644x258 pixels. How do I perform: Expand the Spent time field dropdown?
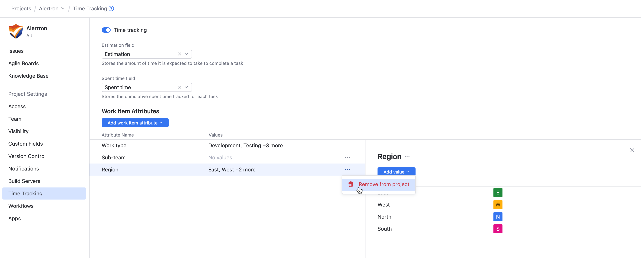pyautogui.click(x=186, y=87)
